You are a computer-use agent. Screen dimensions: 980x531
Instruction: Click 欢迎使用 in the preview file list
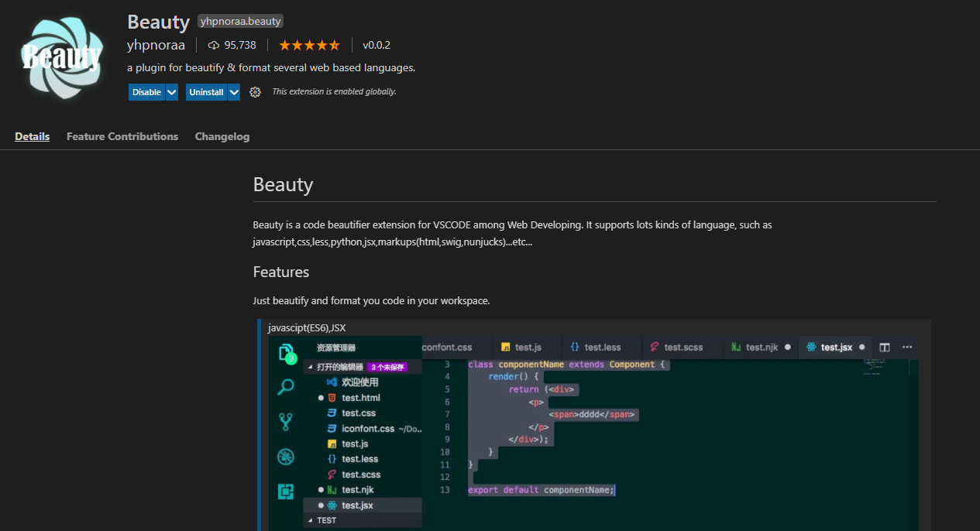[x=360, y=382]
